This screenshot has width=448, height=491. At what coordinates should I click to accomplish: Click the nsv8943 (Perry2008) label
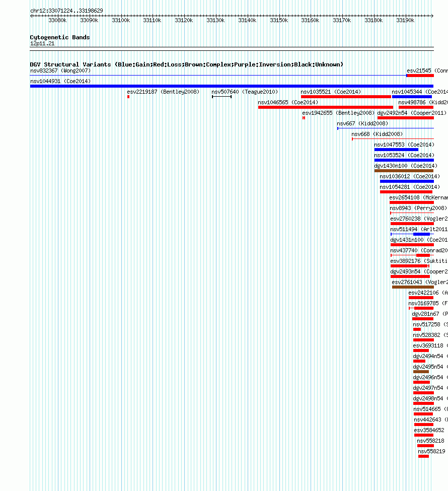(418, 208)
